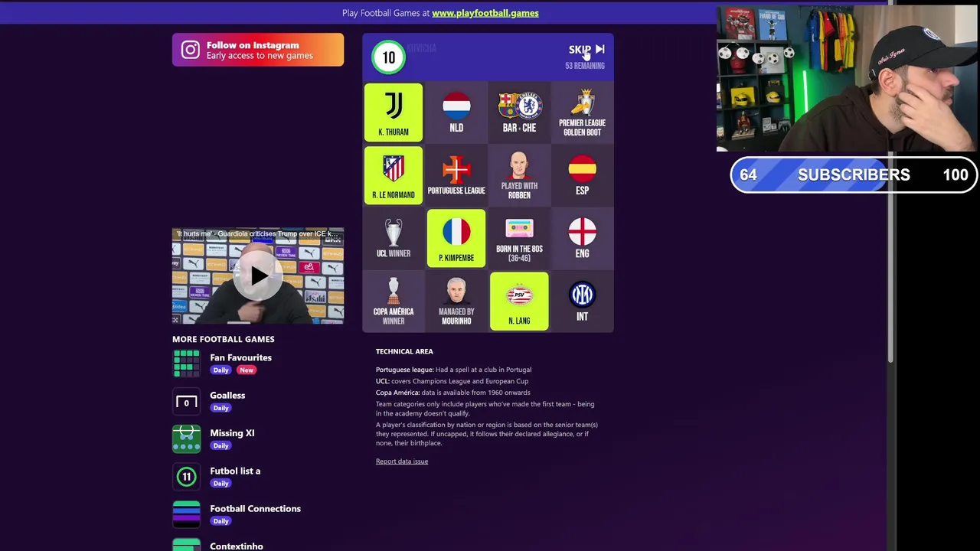Click the More Football Games heading

(224, 339)
